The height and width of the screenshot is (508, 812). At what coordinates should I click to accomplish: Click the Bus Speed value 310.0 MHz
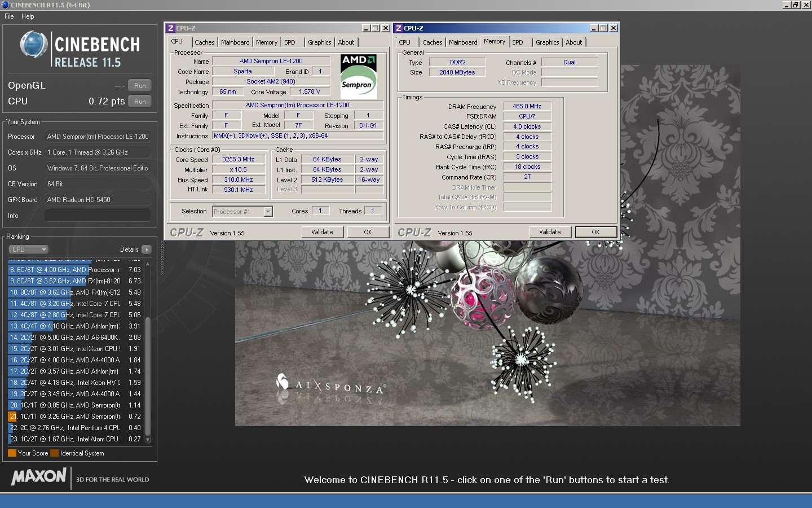click(x=239, y=180)
